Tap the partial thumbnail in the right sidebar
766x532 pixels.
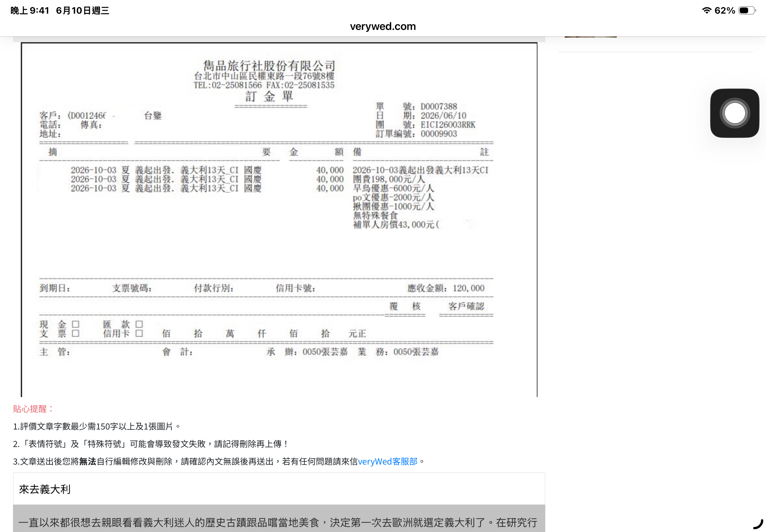point(590,37)
